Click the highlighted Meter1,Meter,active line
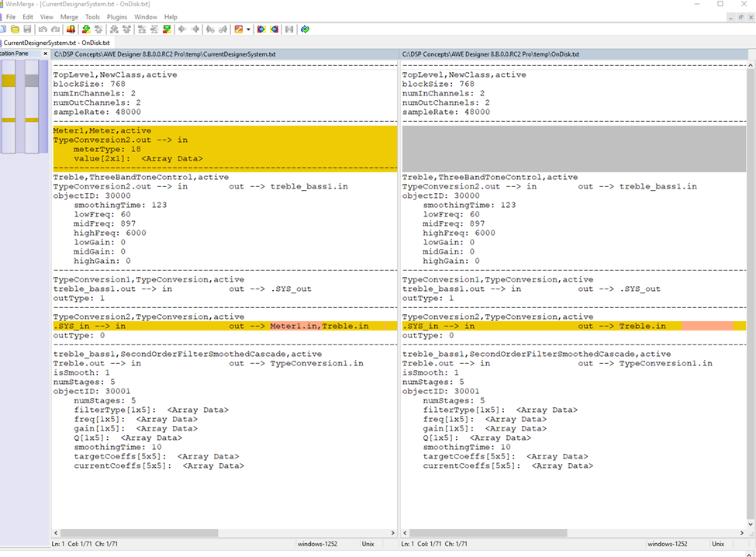 [102, 131]
